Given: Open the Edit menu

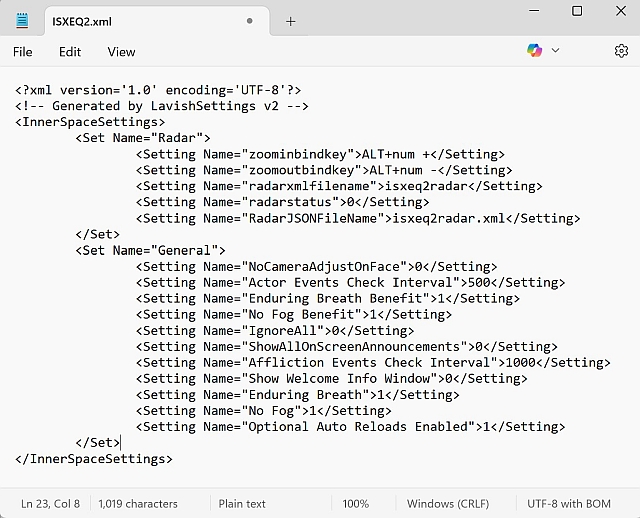Looking at the screenshot, I should point(70,51).
